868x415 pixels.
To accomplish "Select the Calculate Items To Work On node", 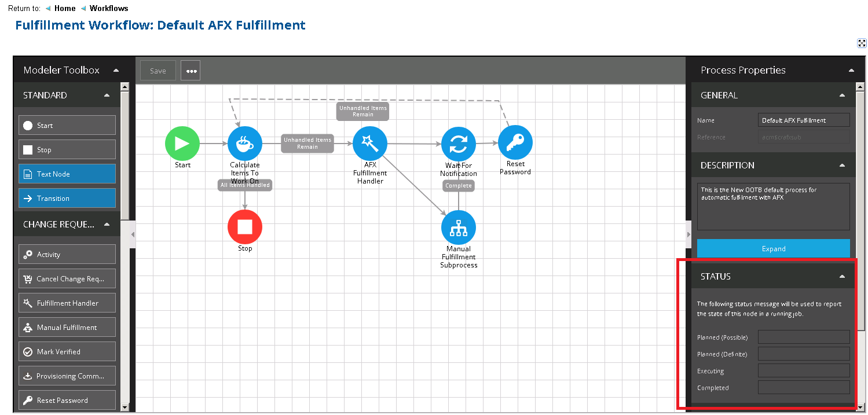I will (245, 143).
